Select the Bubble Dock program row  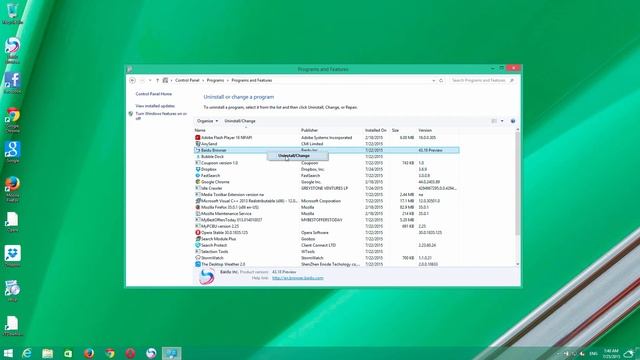327,156
